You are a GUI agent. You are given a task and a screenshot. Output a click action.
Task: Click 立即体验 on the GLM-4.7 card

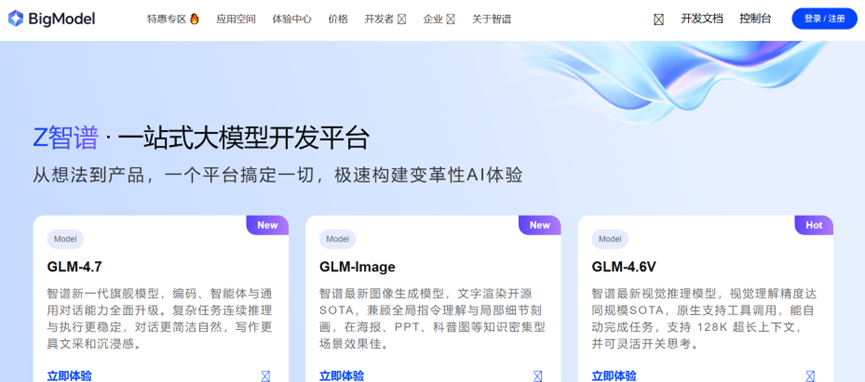pyautogui.click(x=70, y=376)
